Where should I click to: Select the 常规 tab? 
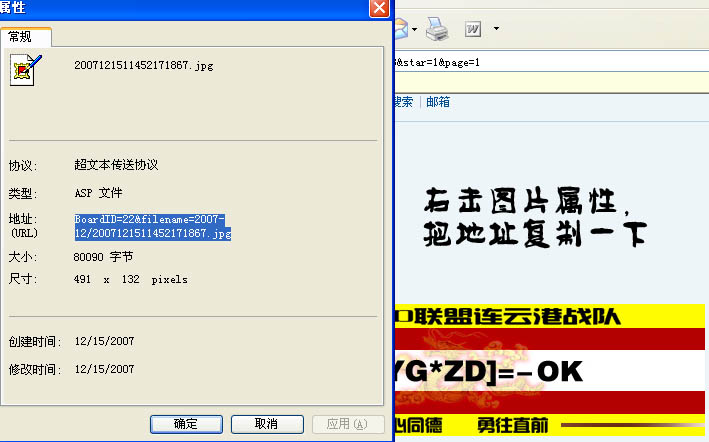(x=25, y=36)
